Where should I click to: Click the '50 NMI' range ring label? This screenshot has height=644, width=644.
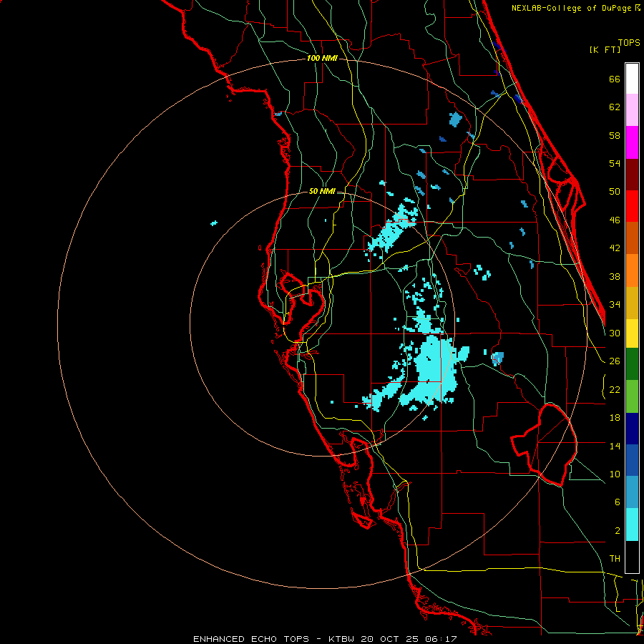pyautogui.click(x=322, y=191)
